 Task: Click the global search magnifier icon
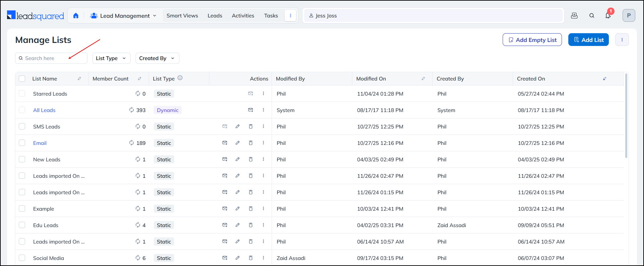click(592, 15)
